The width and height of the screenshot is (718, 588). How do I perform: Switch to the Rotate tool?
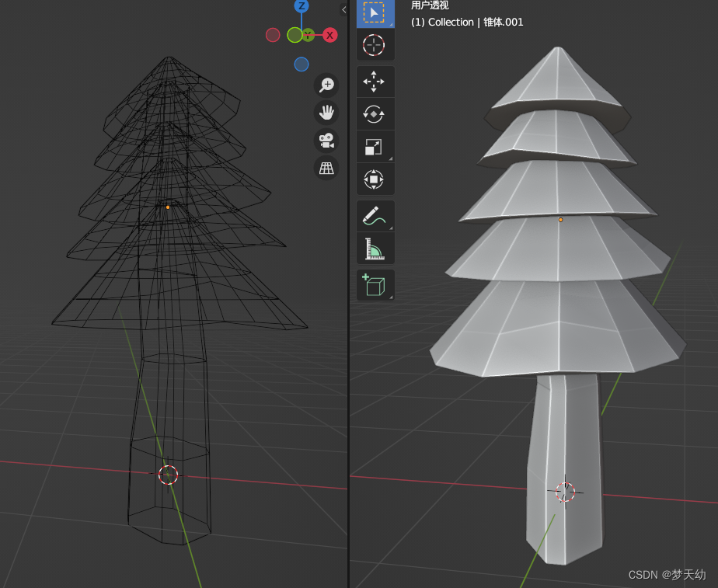(x=375, y=114)
